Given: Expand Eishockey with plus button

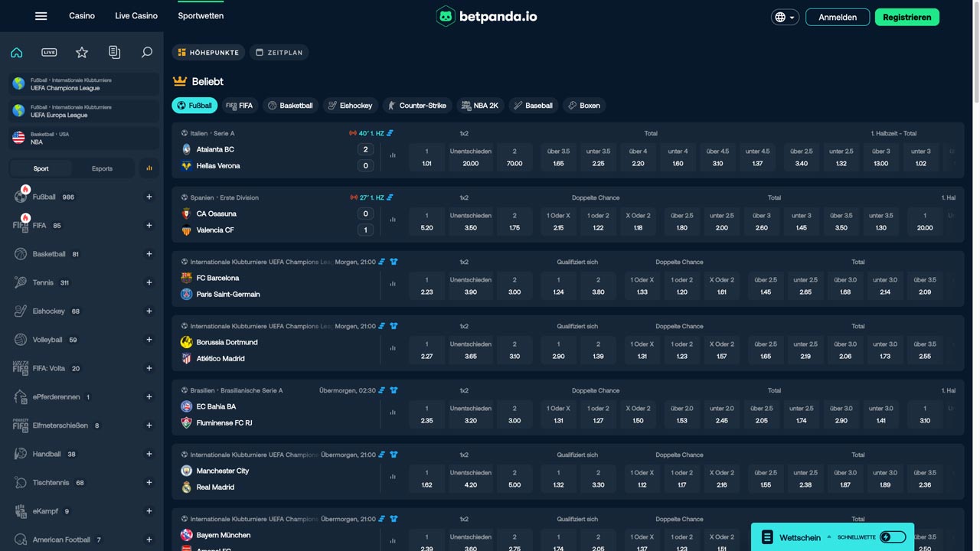Looking at the screenshot, I should coord(149,311).
